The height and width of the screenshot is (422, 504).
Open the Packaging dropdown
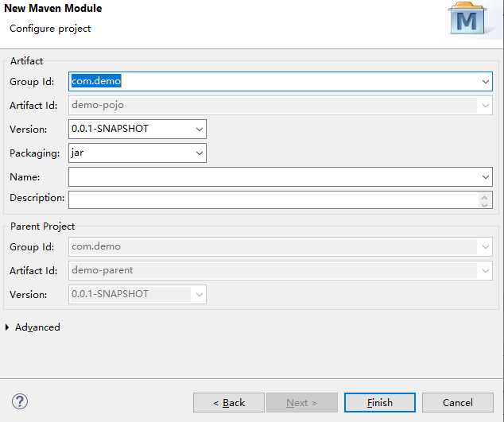(199, 153)
